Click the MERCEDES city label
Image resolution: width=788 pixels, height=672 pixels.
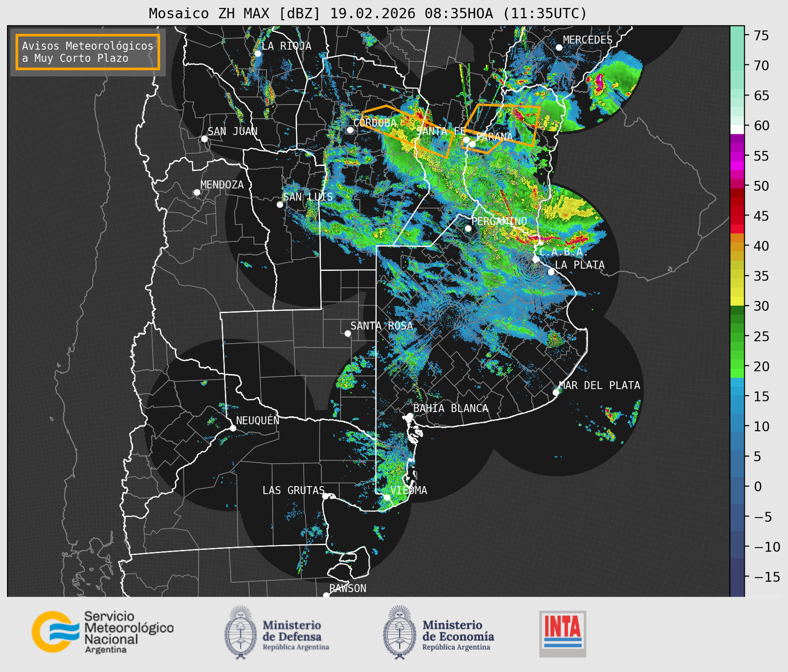coord(587,40)
